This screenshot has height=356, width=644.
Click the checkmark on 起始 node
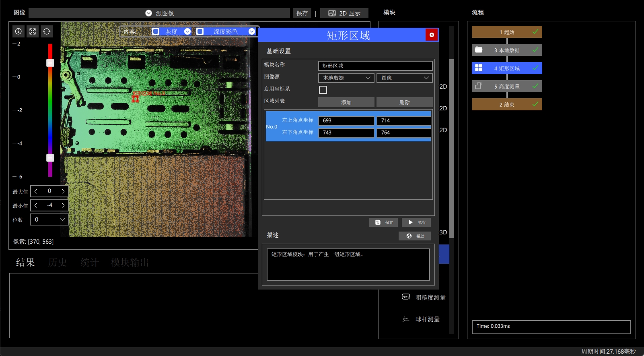click(x=535, y=31)
